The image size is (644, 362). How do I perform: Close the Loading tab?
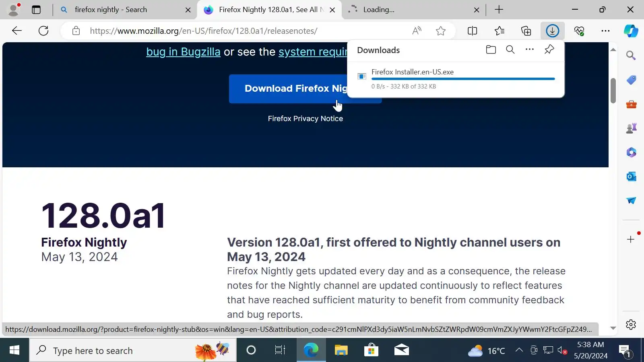[x=477, y=10]
